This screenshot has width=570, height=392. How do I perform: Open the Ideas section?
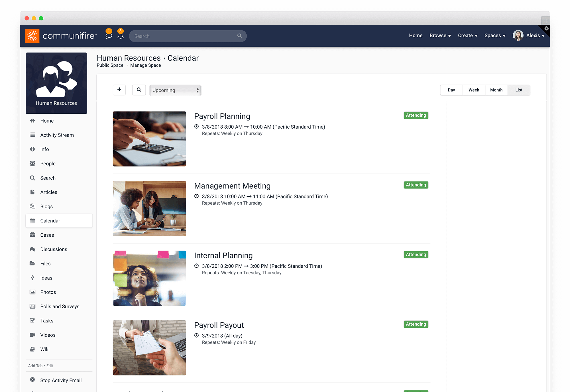46,278
